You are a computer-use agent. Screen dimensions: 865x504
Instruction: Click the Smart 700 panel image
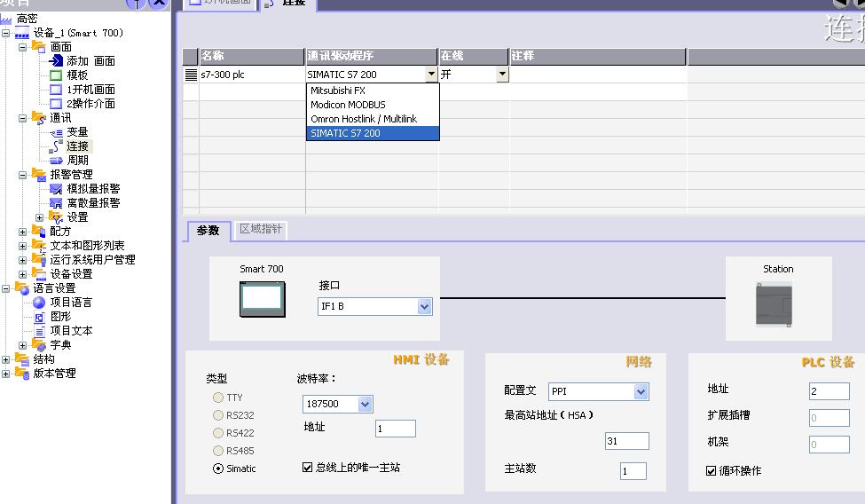click(263, 299)
